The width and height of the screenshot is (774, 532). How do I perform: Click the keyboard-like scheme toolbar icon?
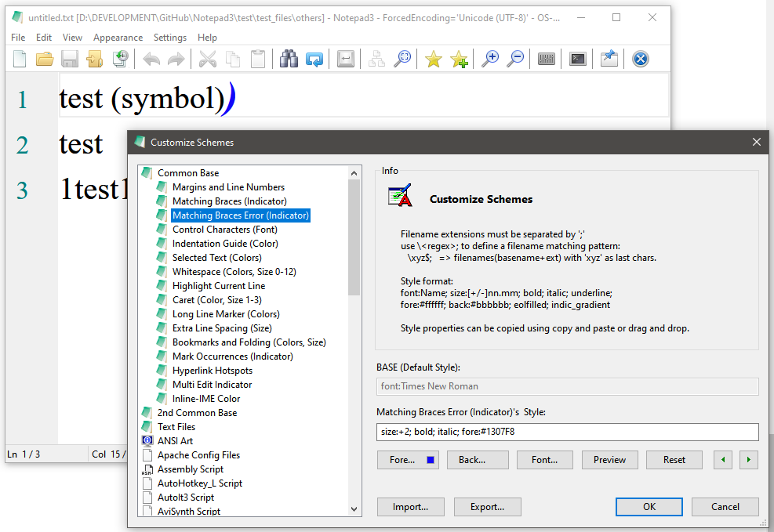(547, 60)
